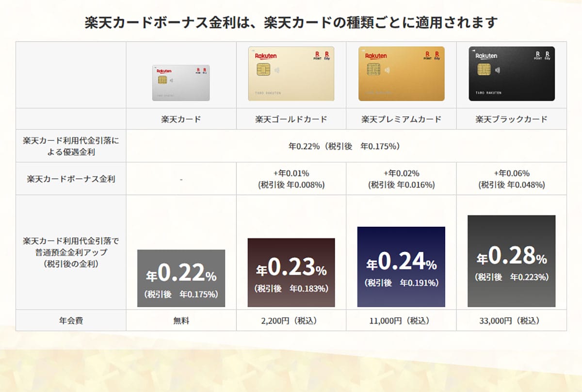Select the 楽天ゴールドカード column label
The width and height of the screenshot is (582, 392).
pyautogui.click(x=291, y=119)
